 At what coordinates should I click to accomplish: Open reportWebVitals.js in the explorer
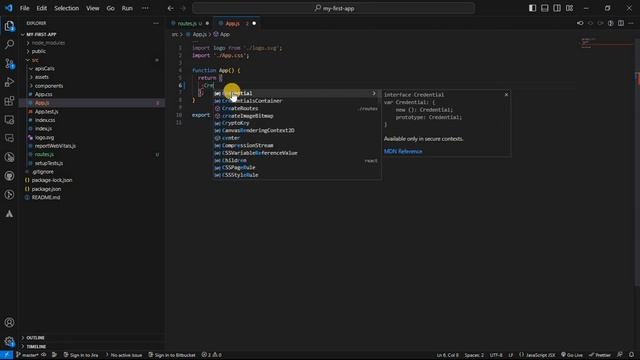tap(55, 146)
